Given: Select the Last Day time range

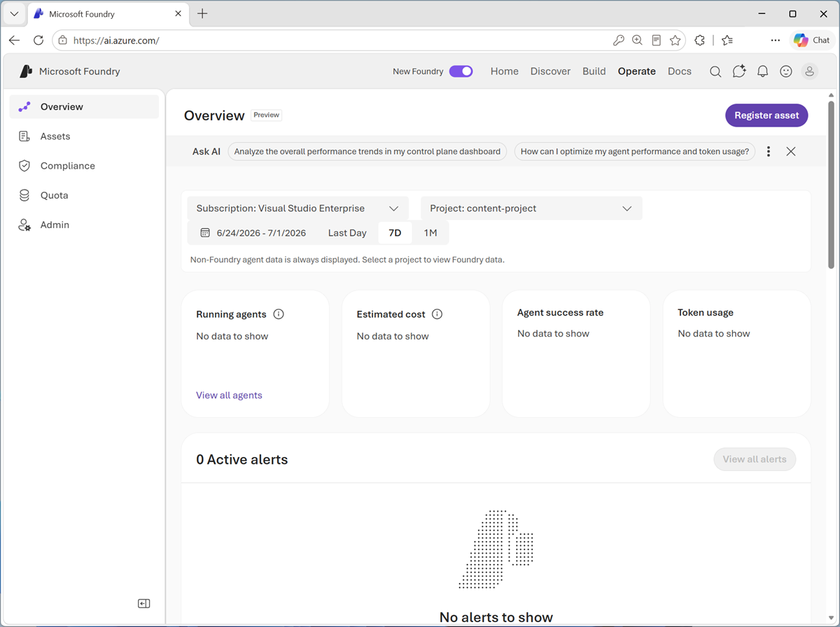Looking at the screenshot, I should [x=347, y=233].
